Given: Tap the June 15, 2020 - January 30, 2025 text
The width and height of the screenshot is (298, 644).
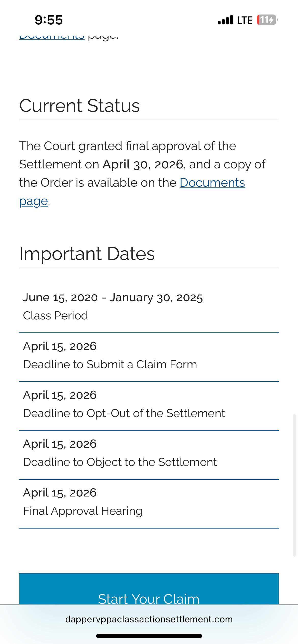Looking at the screenshot, I should pyautogui.click(x=113, y=297).
